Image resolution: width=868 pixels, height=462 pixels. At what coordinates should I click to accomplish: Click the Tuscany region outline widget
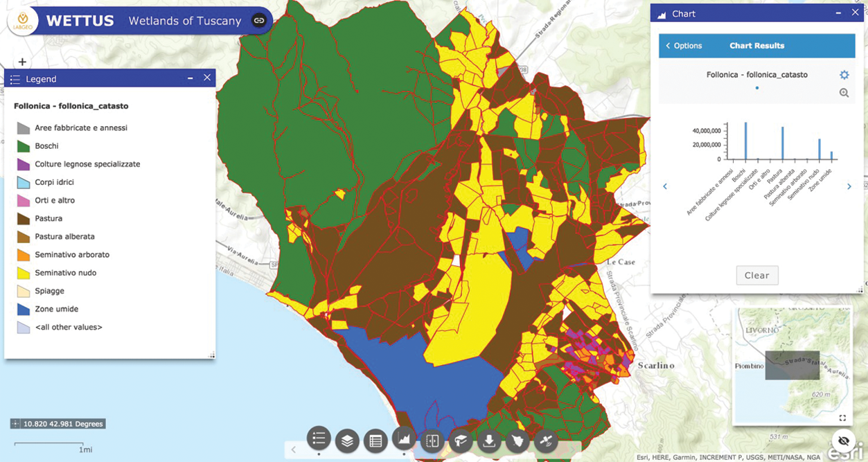[x=517, y=441]
